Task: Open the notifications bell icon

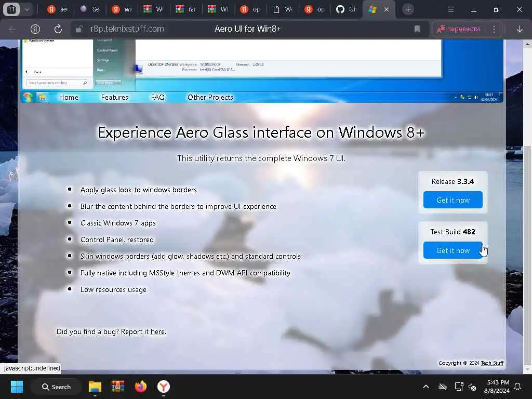Action: pyautogui.click(x=518, y=387)
